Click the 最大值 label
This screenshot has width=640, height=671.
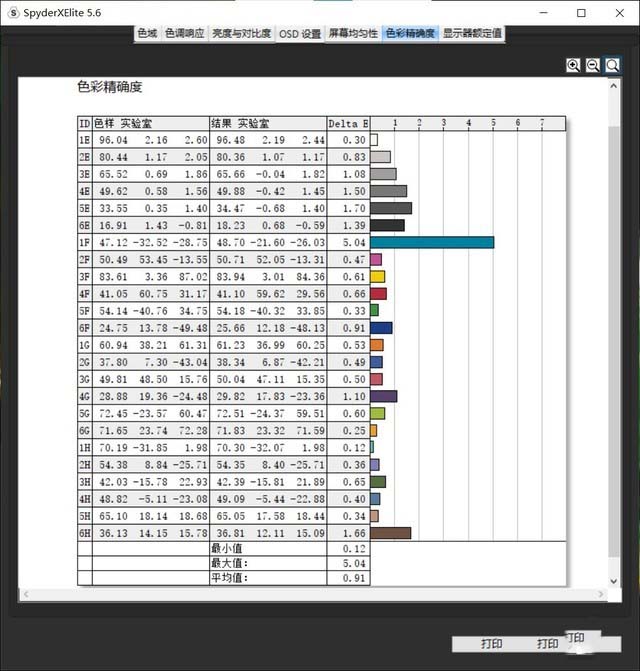[229, 563]
